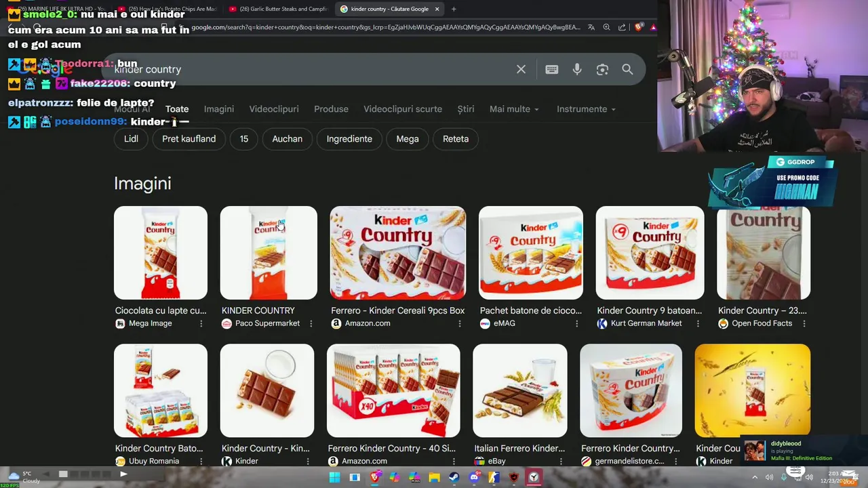Open the Italian Ferrero Kinder... eBay link
868x488 pixels.
click(x=519, y=448)
